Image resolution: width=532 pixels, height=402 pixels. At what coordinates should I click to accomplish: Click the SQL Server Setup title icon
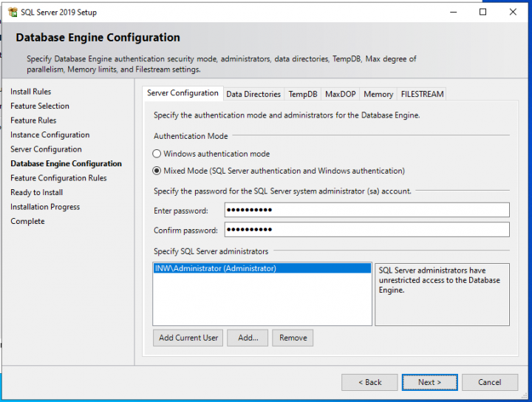coord(13,13)
